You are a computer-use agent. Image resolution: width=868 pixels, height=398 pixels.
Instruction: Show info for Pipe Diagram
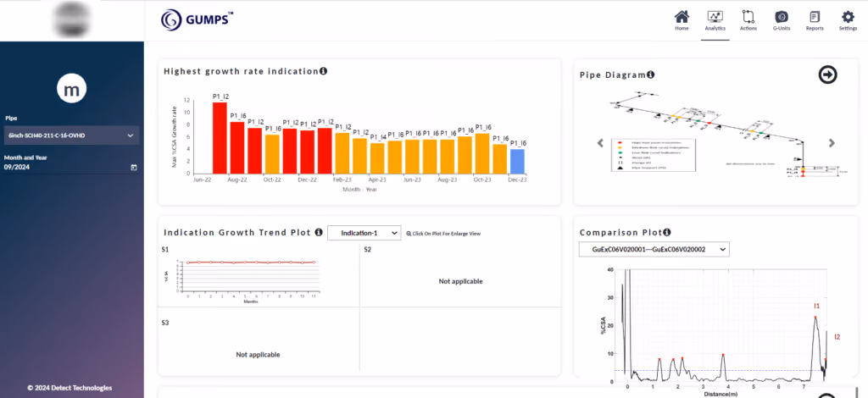click(x=651, y=75)
